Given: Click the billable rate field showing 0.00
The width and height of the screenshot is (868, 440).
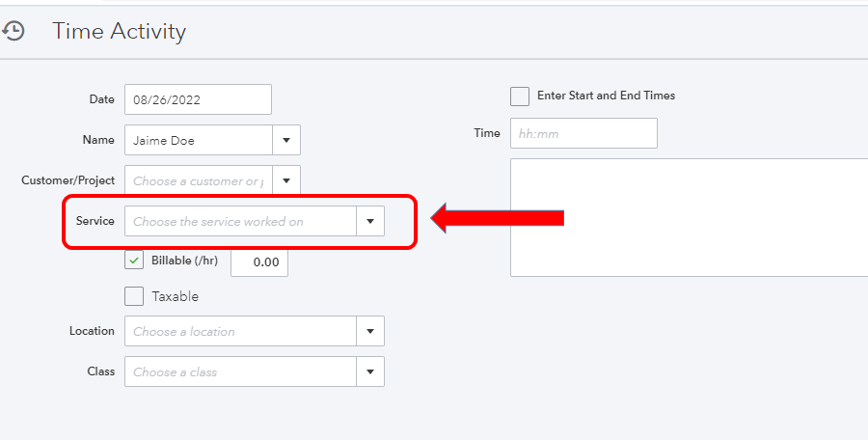Looking at the screenshot, I should point(259,261).
